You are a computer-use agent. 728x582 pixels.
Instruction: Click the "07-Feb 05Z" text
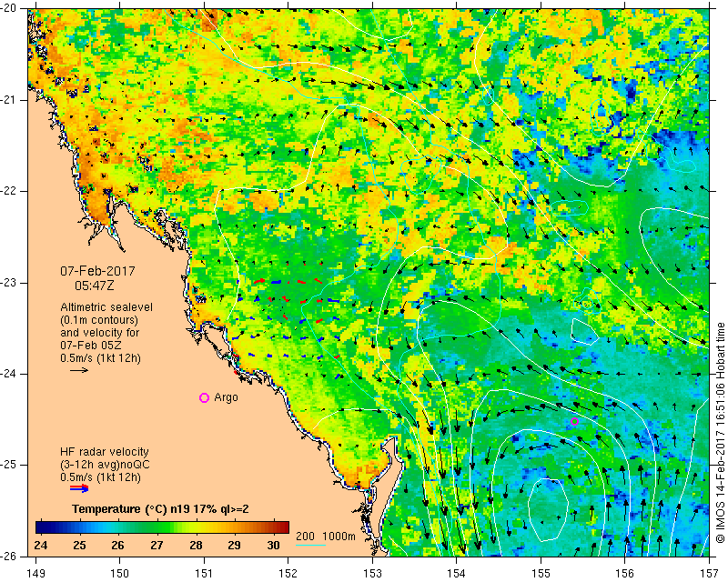click(90, 346)
